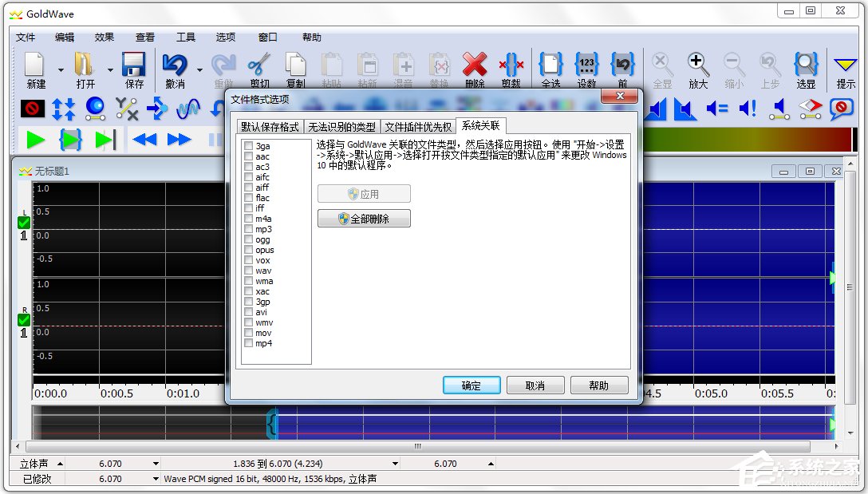This screenshot has width=868, height=494.
Task: Zoom in with 放大 magnifier icon
Action: pyautogui.click(x=698, y=65)
